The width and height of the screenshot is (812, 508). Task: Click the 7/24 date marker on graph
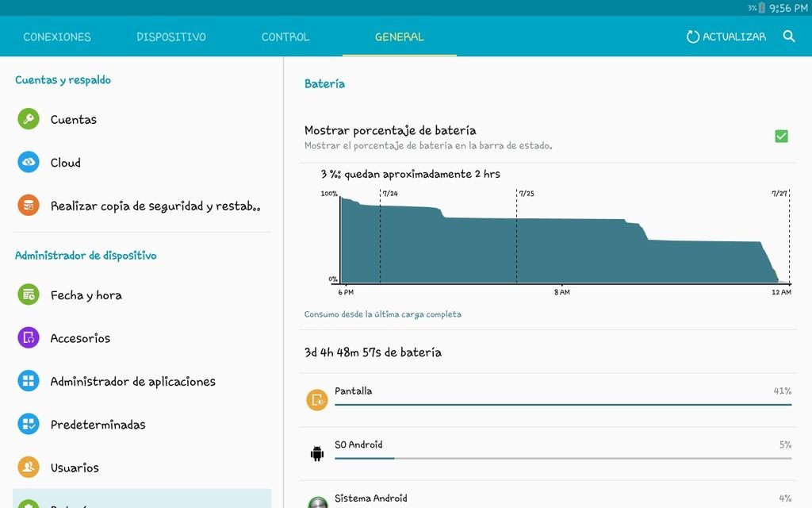pyautogui.click(x=390, y=194)
